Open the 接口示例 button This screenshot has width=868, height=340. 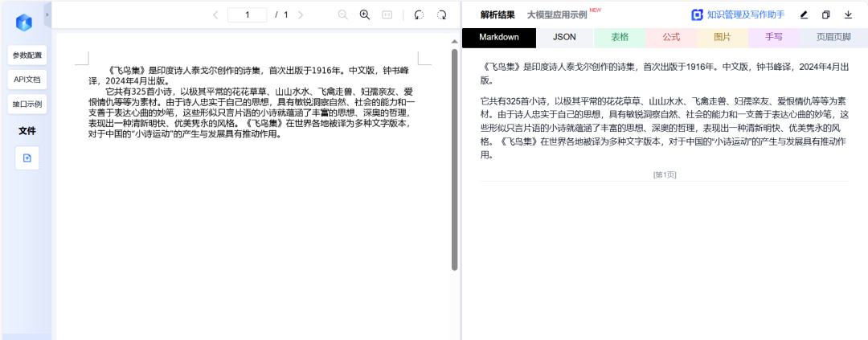(27, 104)
